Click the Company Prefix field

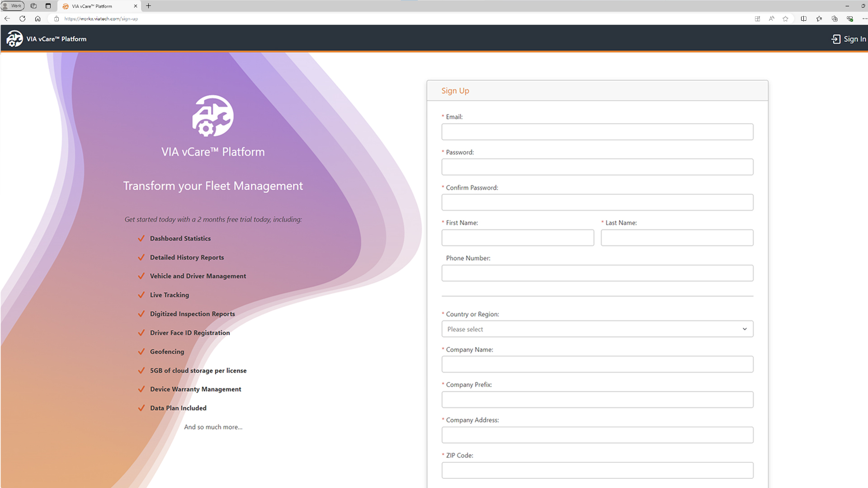pyautogui.click(x=597, y=399)
